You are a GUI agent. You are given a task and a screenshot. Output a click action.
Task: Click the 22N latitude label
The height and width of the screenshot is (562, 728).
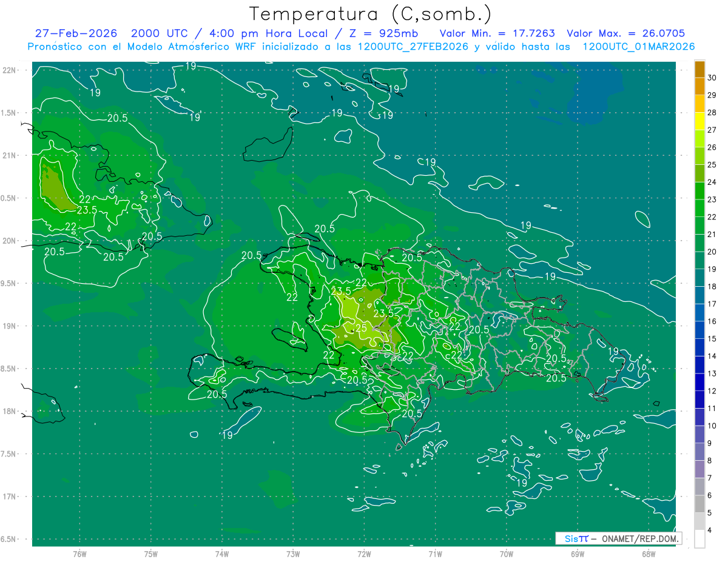(10, 70)
